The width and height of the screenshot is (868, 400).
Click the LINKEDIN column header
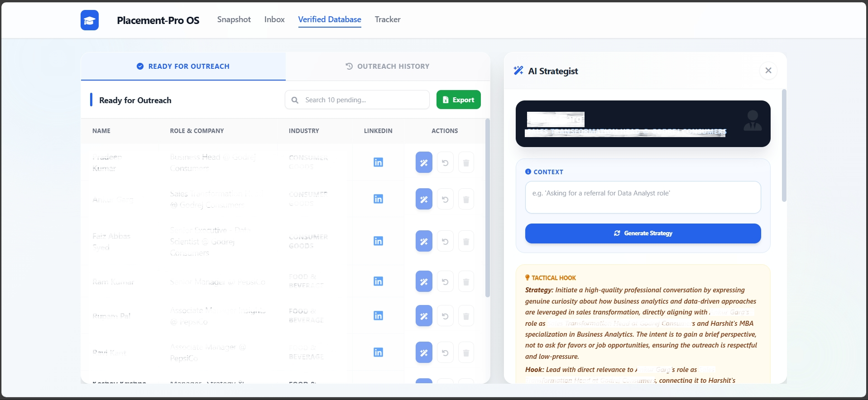pos(378,131)
